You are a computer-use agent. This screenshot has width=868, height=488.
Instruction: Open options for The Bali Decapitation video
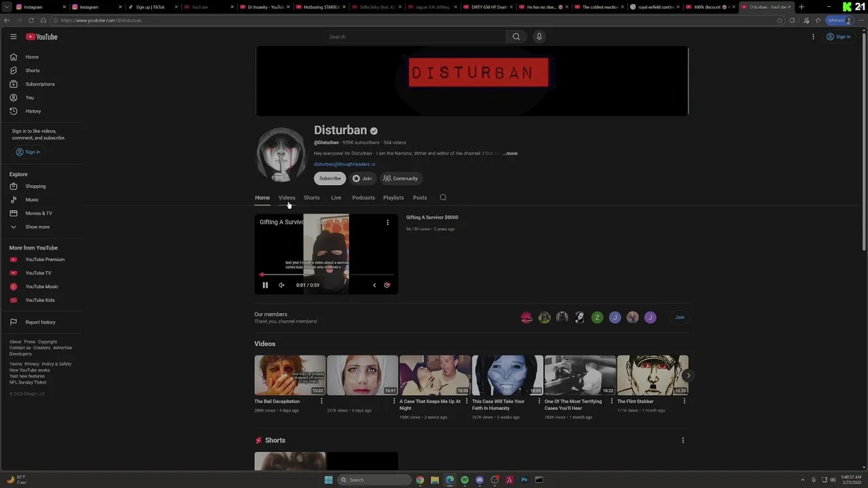321,401
